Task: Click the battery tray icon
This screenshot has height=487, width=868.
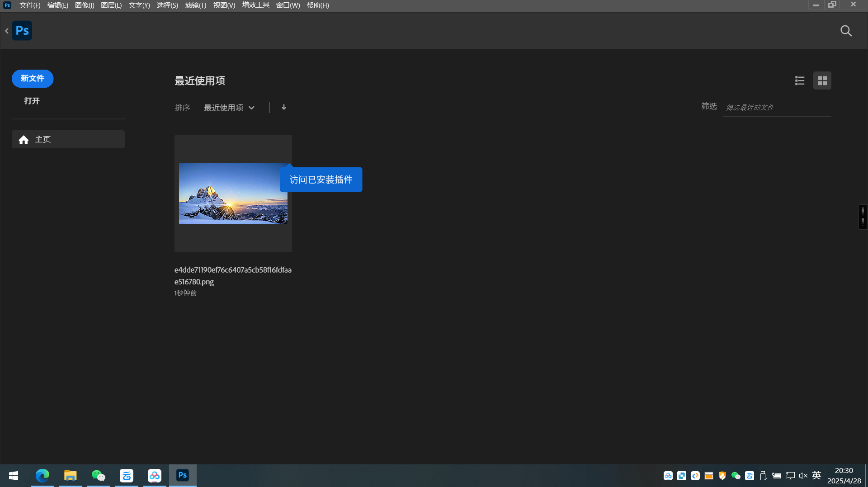Action: [777, 476]
